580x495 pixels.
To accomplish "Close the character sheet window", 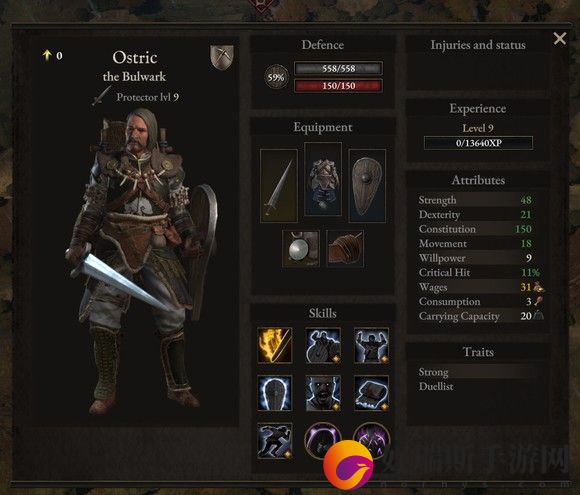I will click(560, 38).
